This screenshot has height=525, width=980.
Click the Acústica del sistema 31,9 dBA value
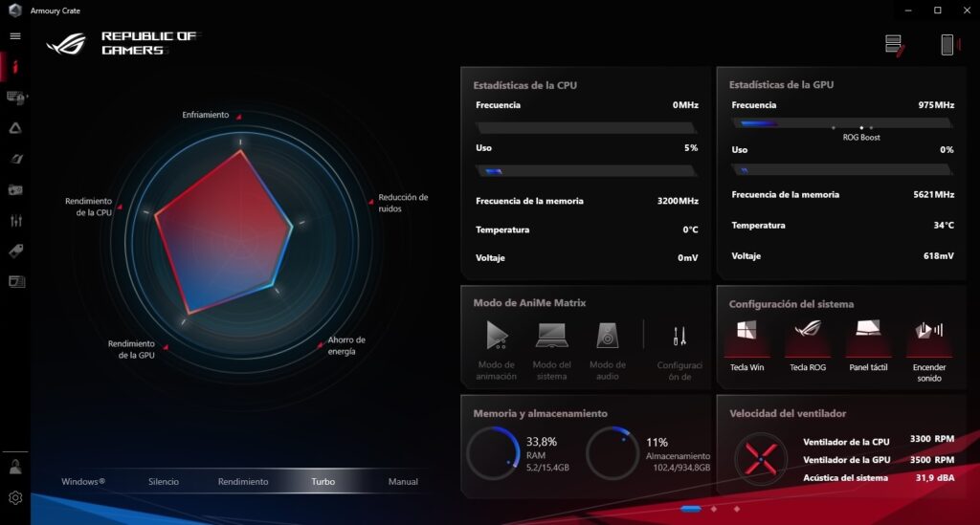(935, 477)
